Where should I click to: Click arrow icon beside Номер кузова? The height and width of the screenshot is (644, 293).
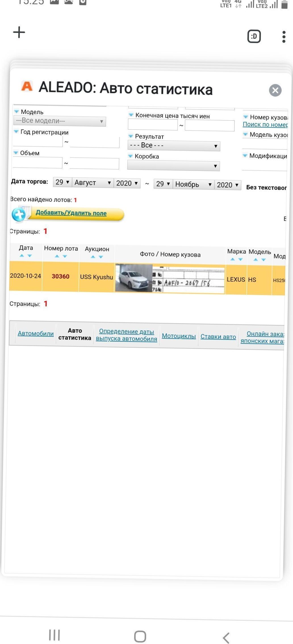246,117
